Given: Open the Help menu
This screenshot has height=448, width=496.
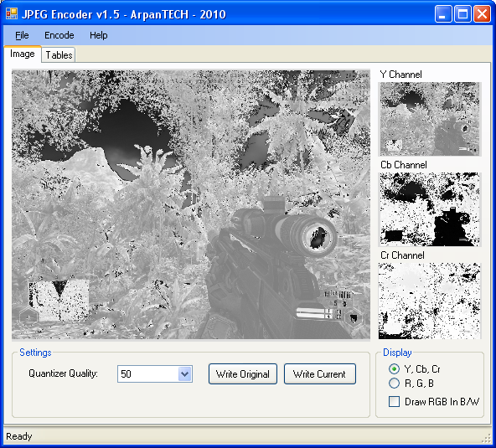Looking at the screenshot, I should [98, 35].
